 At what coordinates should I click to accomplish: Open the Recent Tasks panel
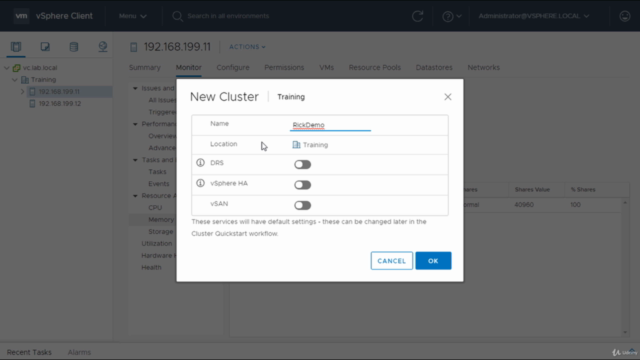click(x=29, y=352)
